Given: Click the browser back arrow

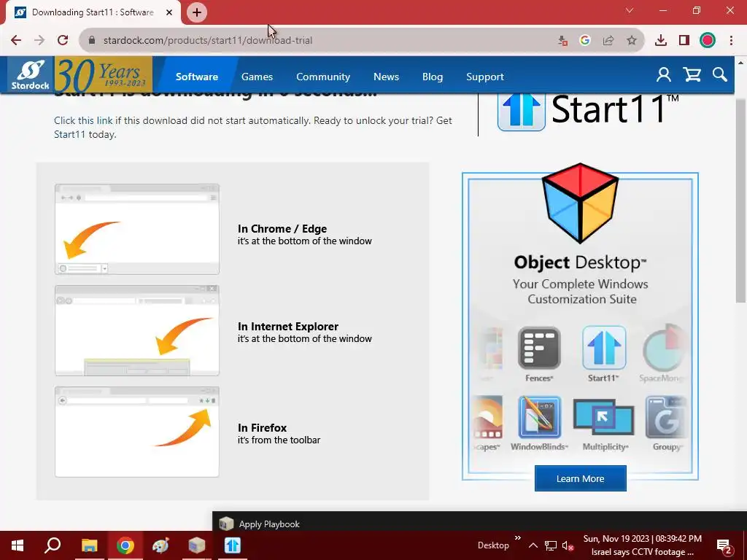Looking at the screenshot, I should click(x=16, y=41).
